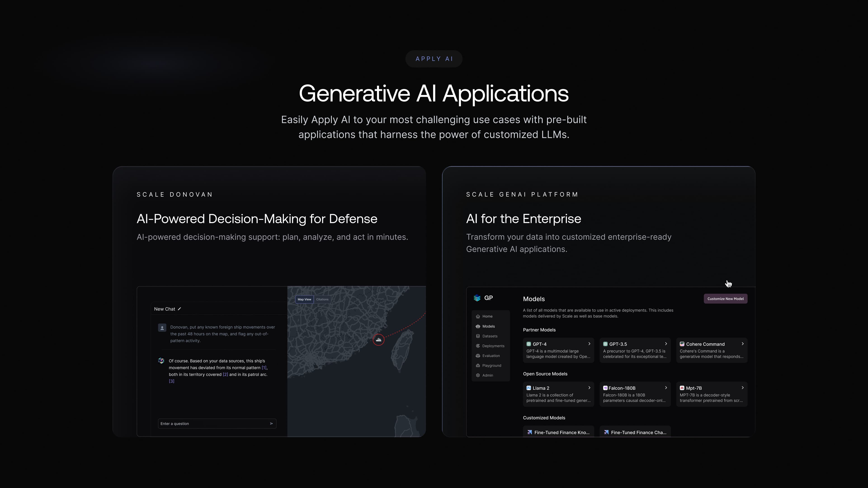Click the APPLY AI pill label
Viewport: 868px width, 488px height.
[x=434, y=59]
